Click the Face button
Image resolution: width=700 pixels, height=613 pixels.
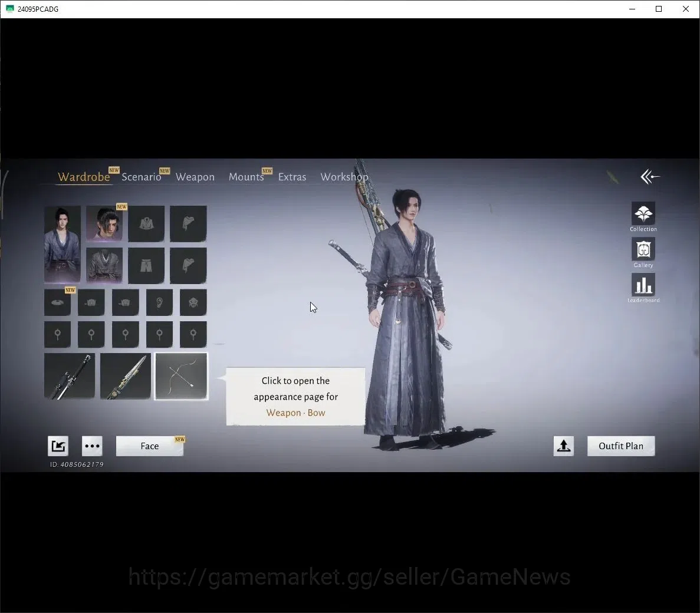[x=150, y=446]
